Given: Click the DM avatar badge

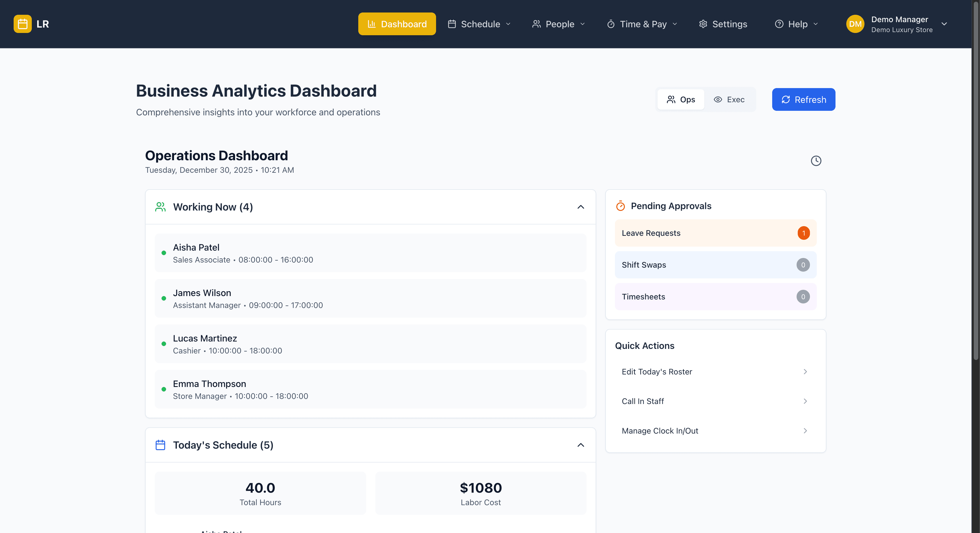Looking at the screenshot, I should tap(856, 24).
